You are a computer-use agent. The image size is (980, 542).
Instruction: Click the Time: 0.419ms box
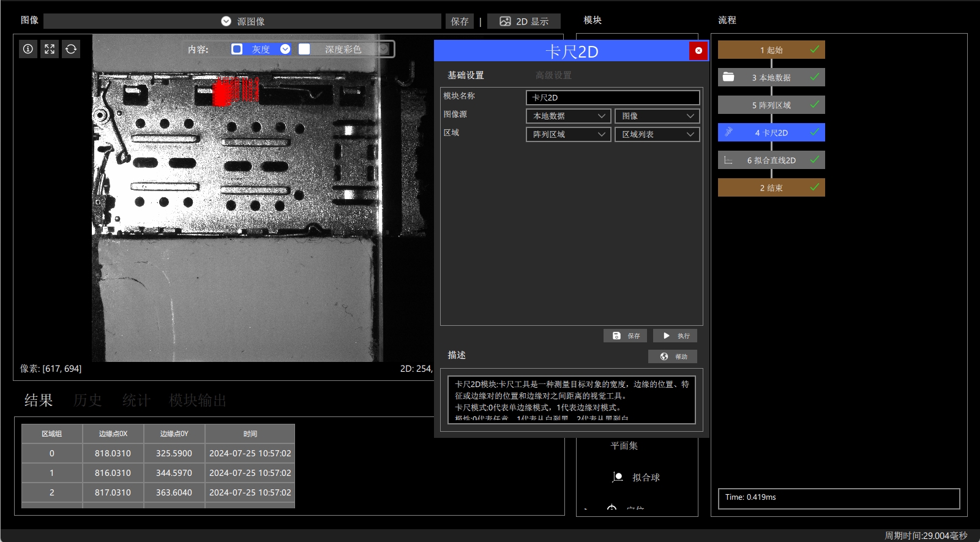click(x=839, y=498)
